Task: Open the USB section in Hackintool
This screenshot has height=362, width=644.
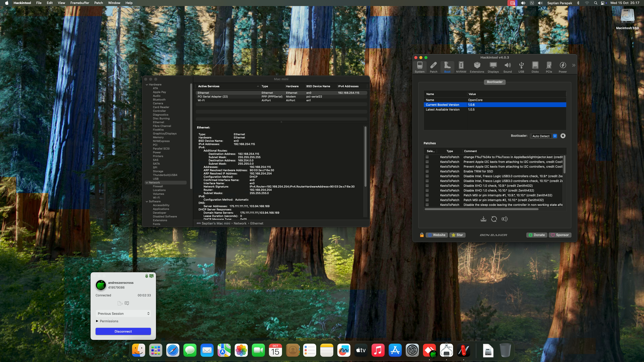Action: tap(521, 67)
